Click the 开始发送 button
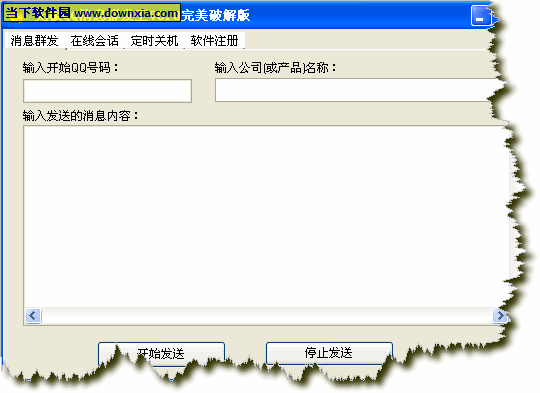Image resolution: width=540 pixels, height=393 pixels. coord(161,353)
